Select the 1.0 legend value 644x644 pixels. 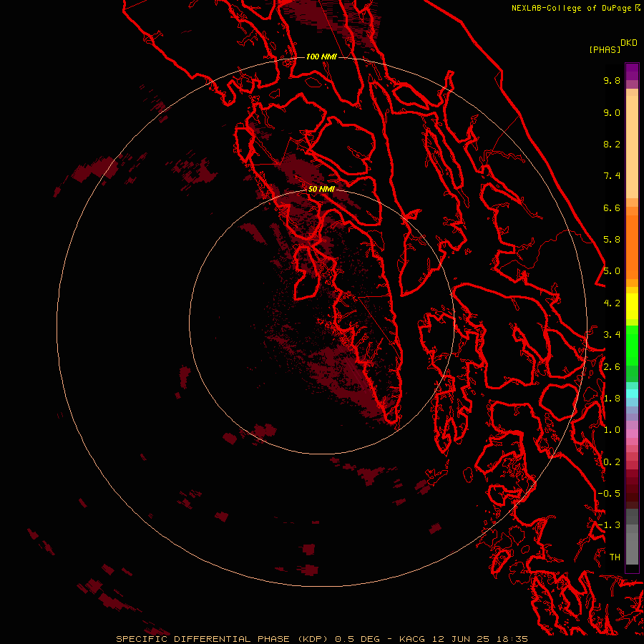(612, 430)
